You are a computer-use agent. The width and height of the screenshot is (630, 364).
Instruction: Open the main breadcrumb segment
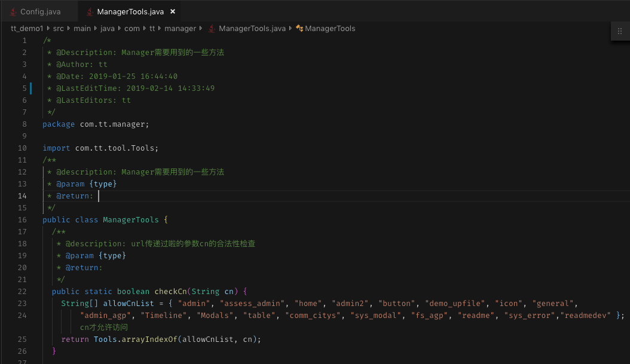[82, 29]
